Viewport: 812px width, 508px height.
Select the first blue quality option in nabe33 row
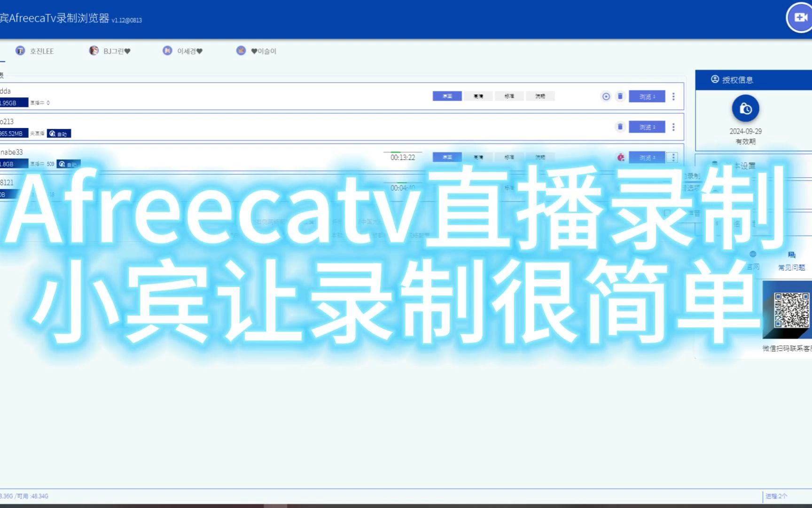pos(447,157)
